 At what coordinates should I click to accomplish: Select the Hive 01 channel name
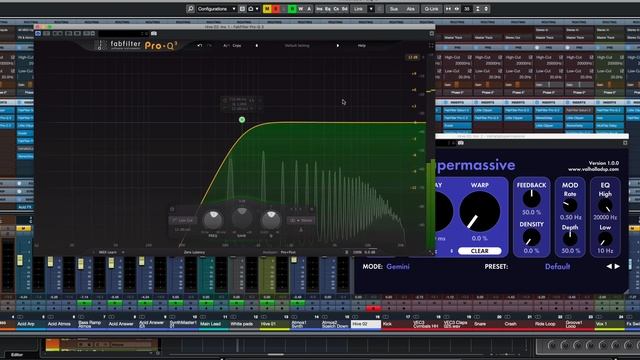pos(268,324)
